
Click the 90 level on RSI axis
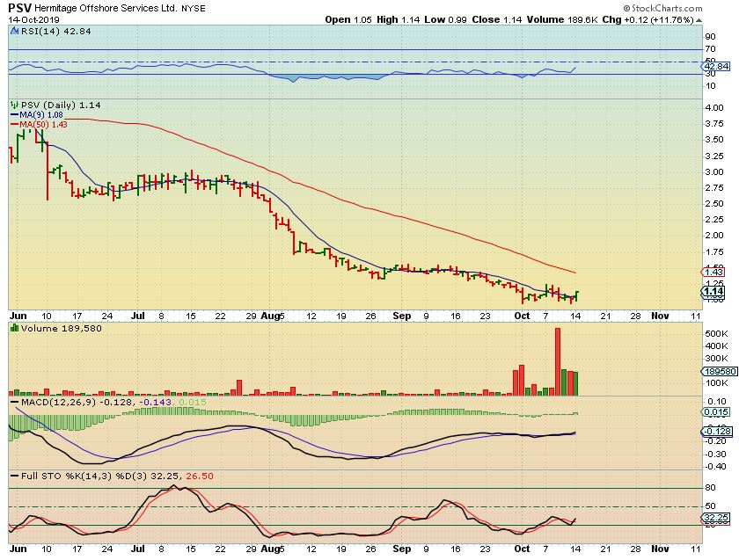(710, 37)
